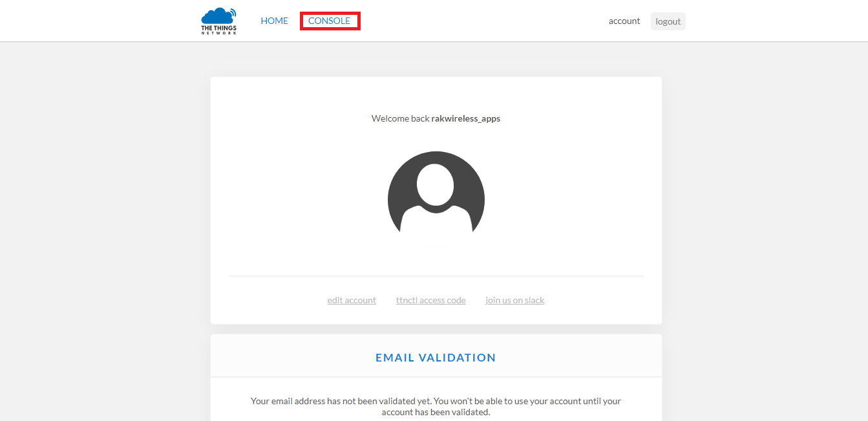Click The Things Network cloud logo
Viewport: 868px width, 421px height.
coord(217,17)
